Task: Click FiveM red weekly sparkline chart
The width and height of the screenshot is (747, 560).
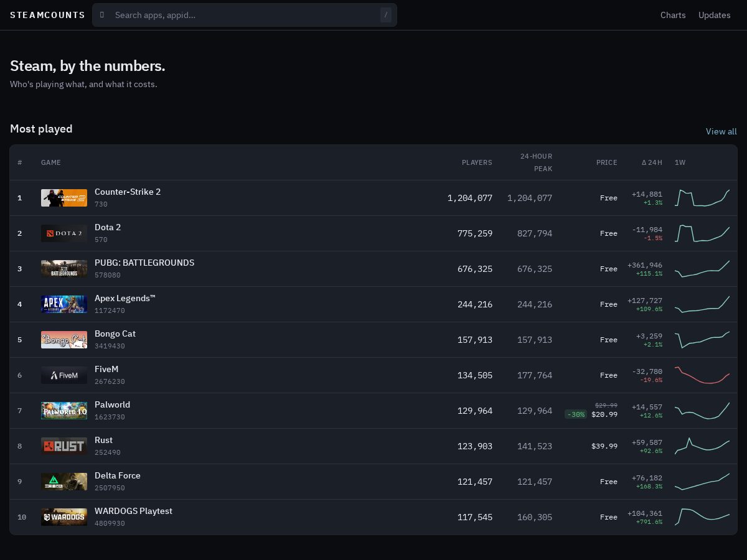Action: (702, 375)
